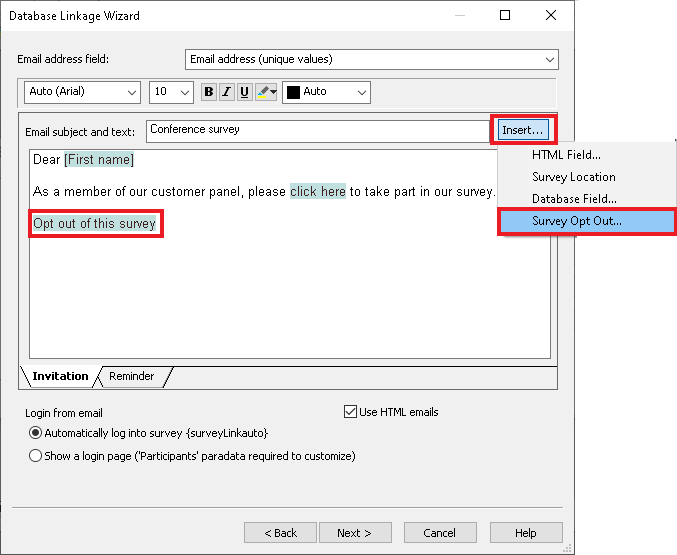Click the [First name] field placeholder

[x=99, y=160]
